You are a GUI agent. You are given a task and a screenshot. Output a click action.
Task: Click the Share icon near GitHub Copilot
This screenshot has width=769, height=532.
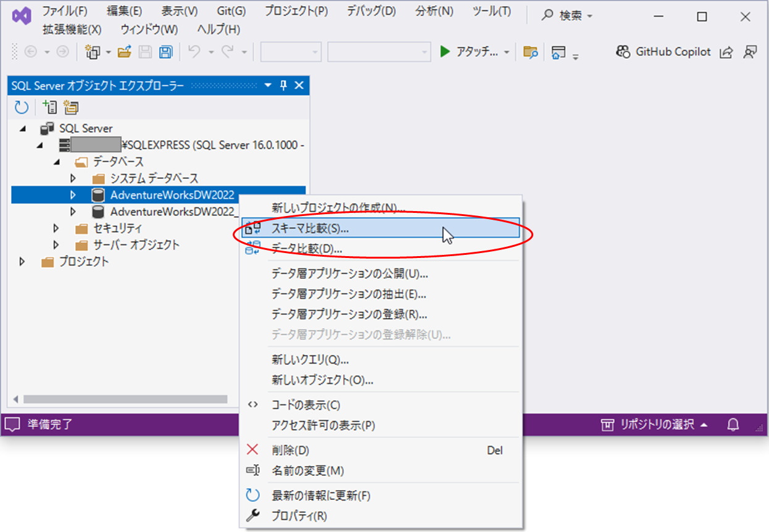coord(726,52)
